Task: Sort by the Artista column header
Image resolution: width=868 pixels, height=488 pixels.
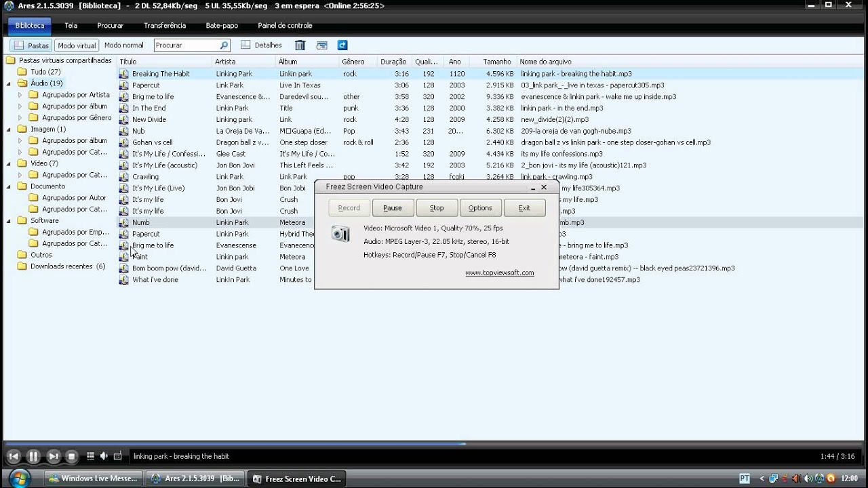Action: click(x=244, y=62)
